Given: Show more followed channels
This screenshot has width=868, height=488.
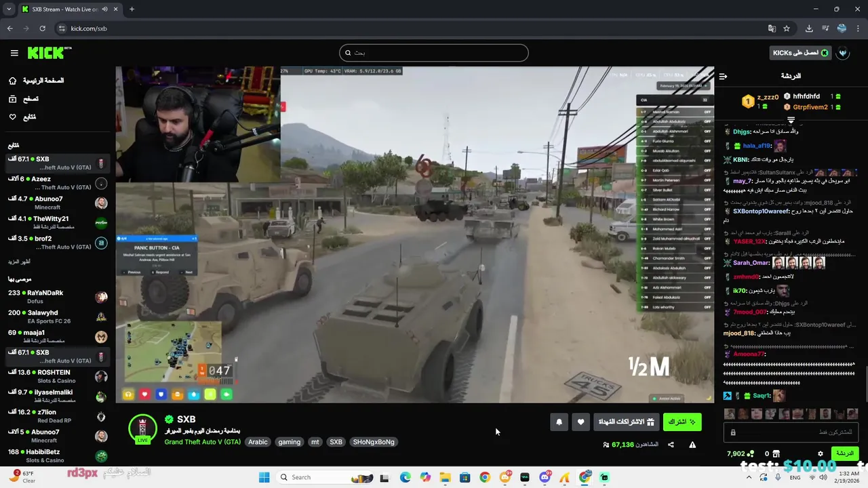Looking at the screenshot, I should click(19, 262).
